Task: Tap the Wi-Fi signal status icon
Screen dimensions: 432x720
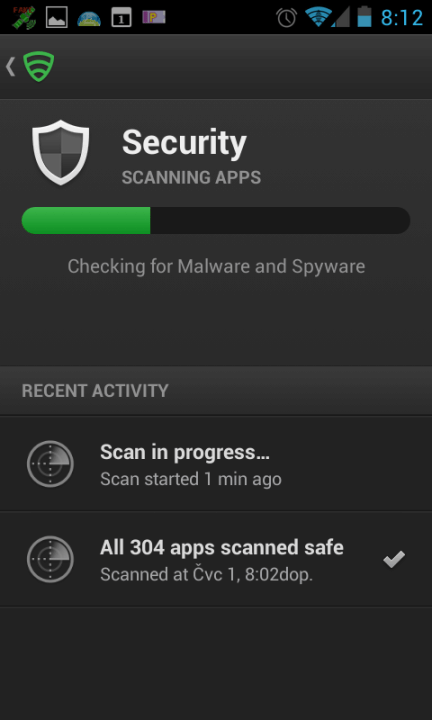Action: pos(318,17)
